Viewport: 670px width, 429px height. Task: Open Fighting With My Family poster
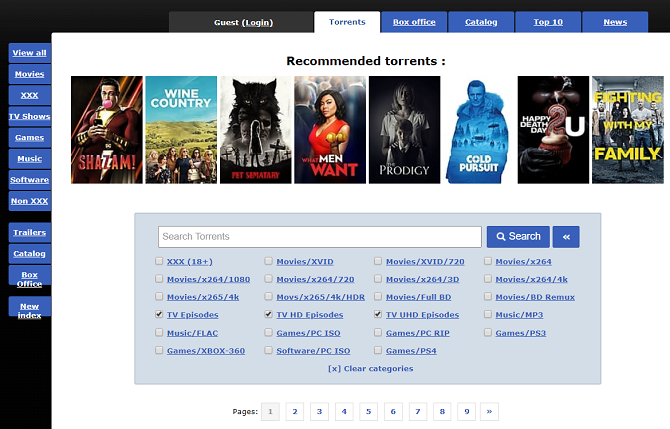tap(628, 130)
